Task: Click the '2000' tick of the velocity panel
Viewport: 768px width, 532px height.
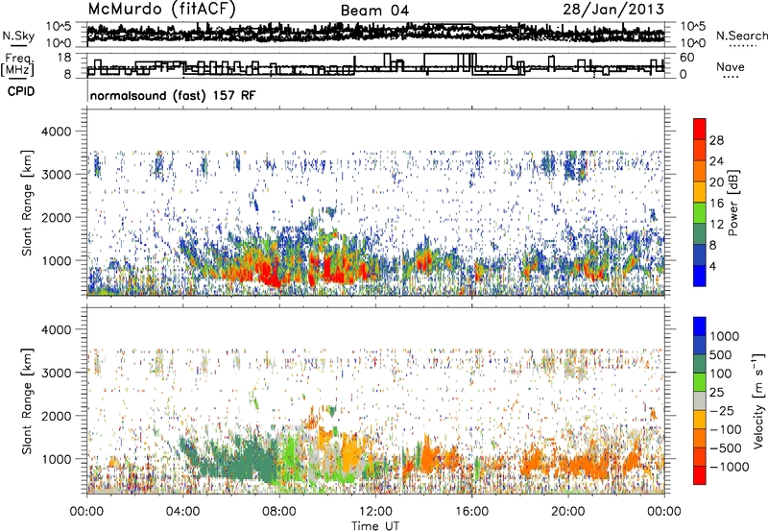Action: pos(56,416)
